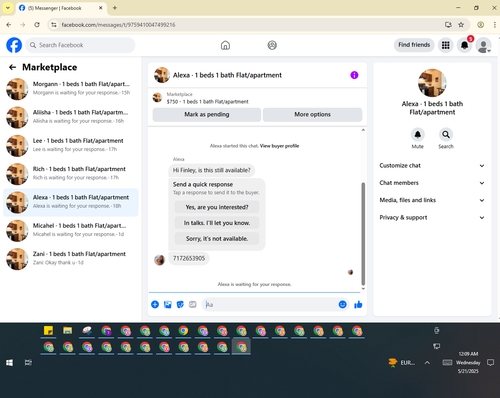Open Sticky Notes from taskbar
The height and width of the screenshot is (398, 500).
tap(48, 330)
